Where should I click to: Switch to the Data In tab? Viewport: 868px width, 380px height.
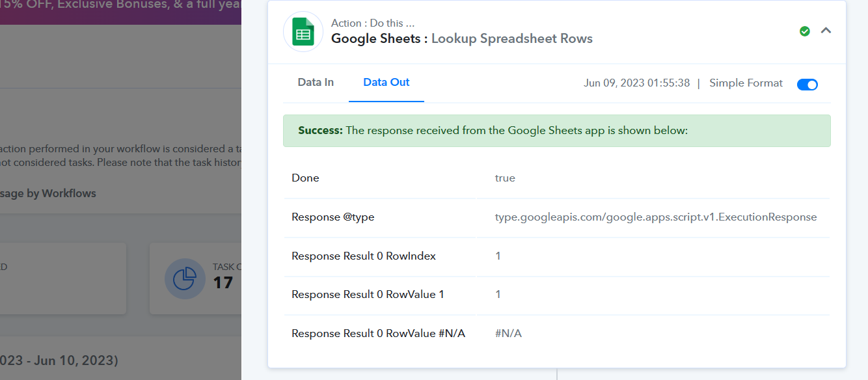coord(316,83)
